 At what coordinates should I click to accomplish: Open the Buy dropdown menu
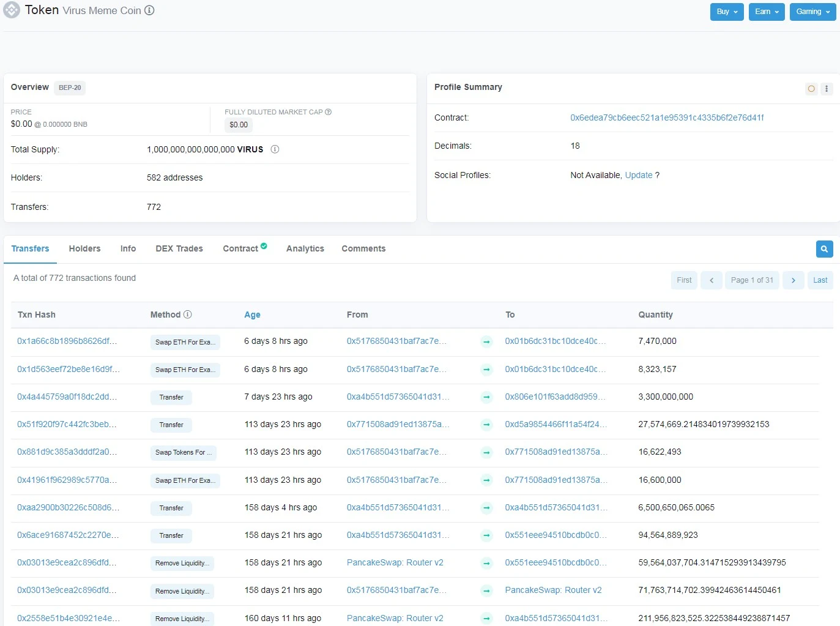[x=727, y=12]
